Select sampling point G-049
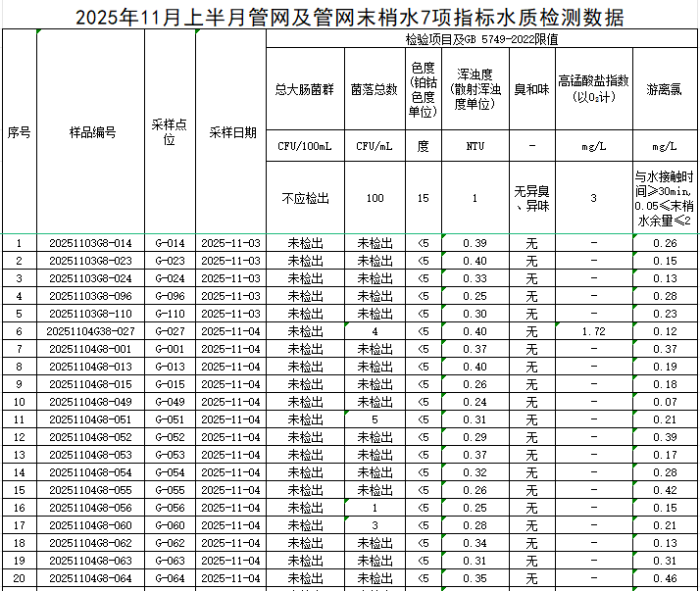 tap(170, 402)
